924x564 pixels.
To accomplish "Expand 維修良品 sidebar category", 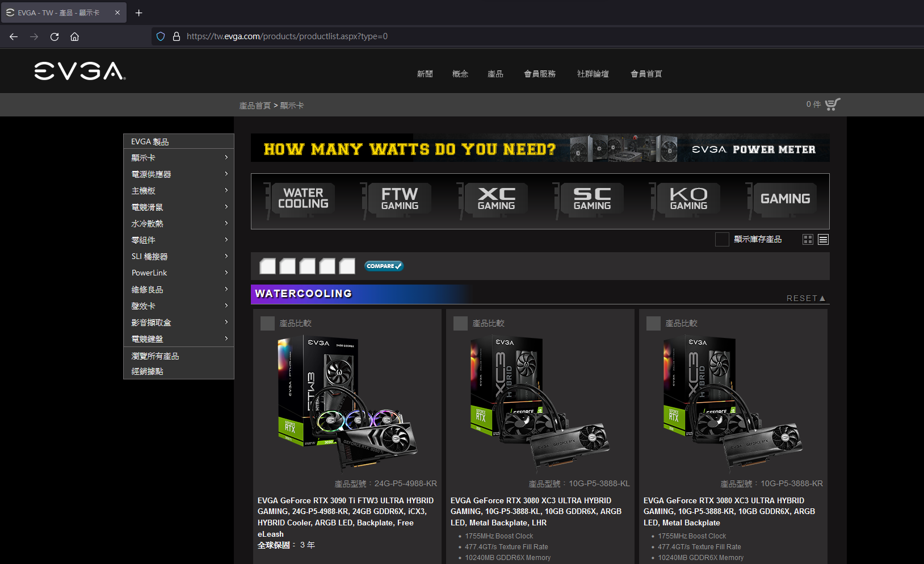I will click(x=179, y=290).
